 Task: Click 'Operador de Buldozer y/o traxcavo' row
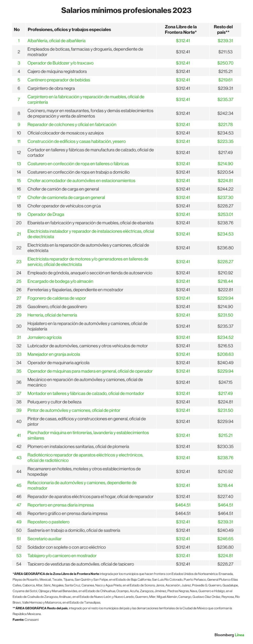click(x=126, y=63)
